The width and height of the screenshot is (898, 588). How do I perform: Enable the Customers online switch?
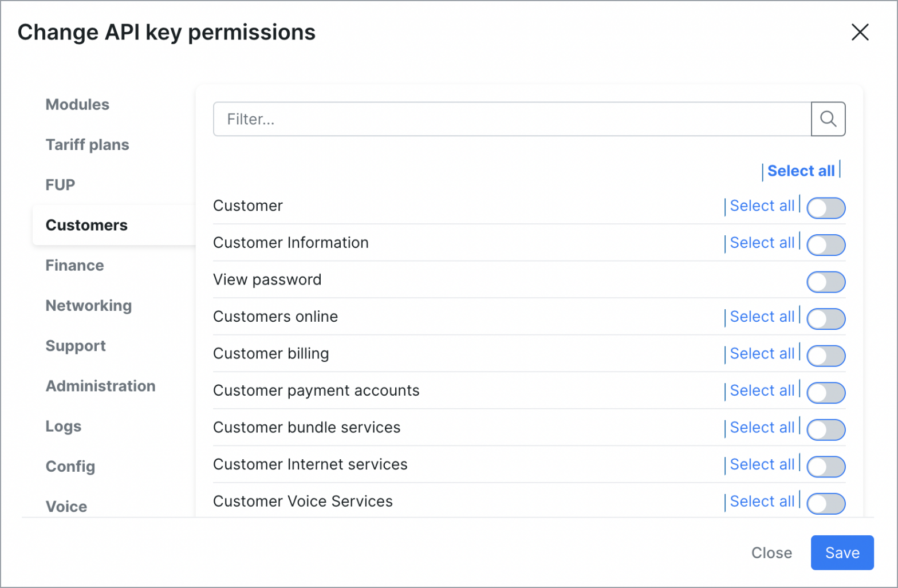826,319
